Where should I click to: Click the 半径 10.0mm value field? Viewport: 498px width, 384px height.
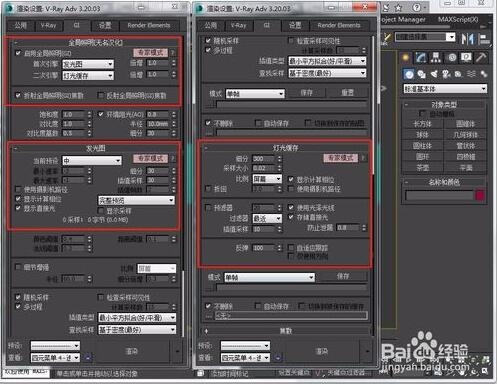point(158,124)
